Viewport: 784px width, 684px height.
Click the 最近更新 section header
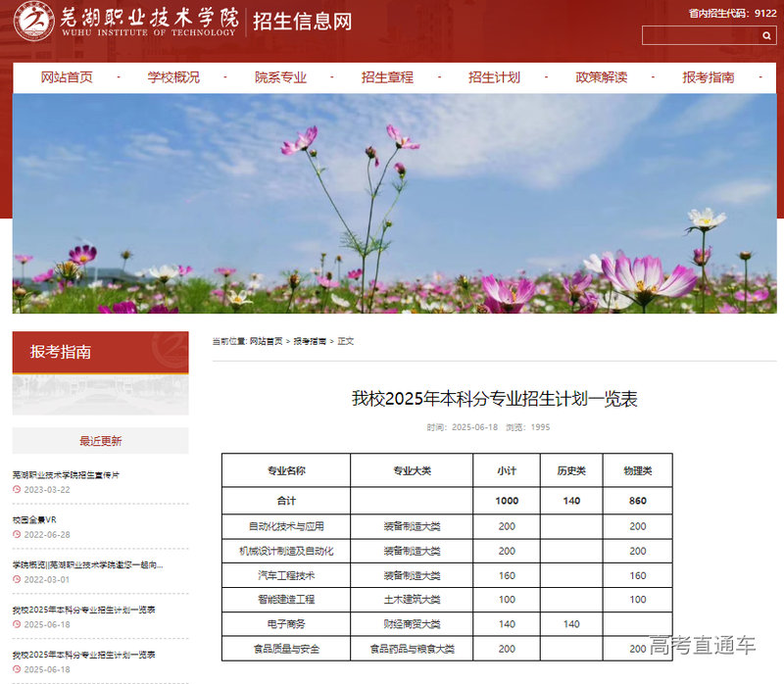100,441
